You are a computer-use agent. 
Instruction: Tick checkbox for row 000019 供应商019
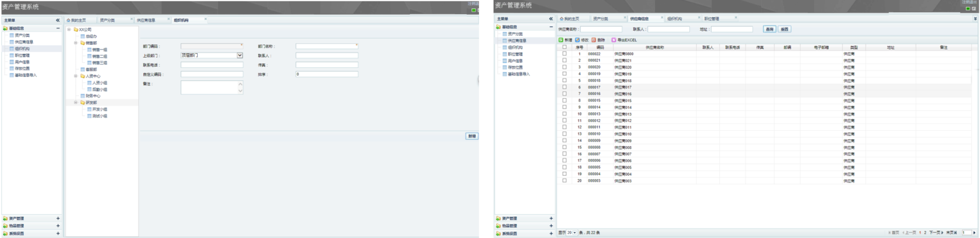click(564, 74)
